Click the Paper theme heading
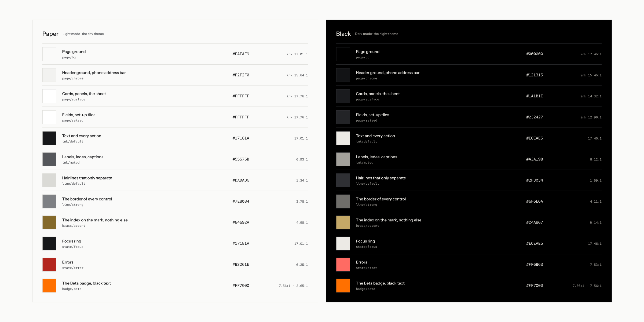This screenshot has height=322, width=644. coord(50,34)
